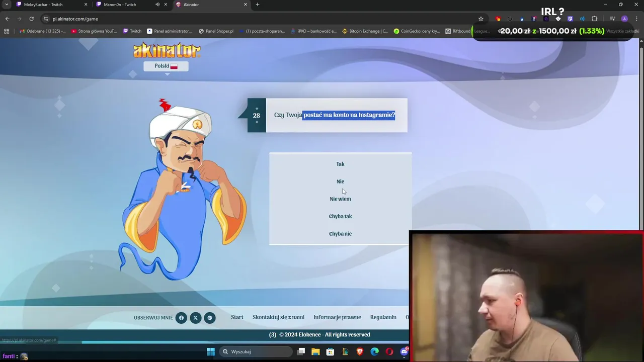Image resolution: width=644 pixels, height=362 pixels.
Task: Open the Polski language selector
Action: (166, 66)
